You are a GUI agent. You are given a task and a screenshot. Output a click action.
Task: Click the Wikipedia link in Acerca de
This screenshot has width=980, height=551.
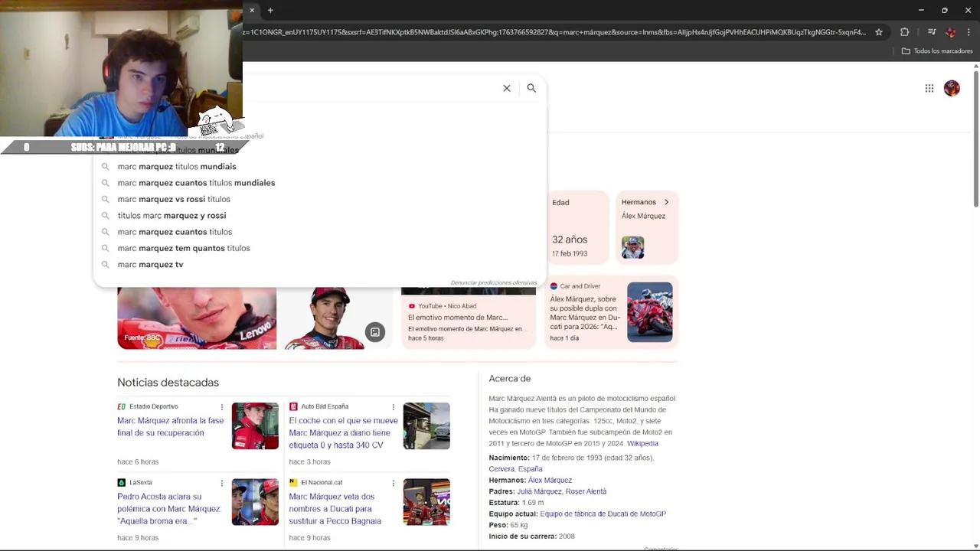[642, 444]
